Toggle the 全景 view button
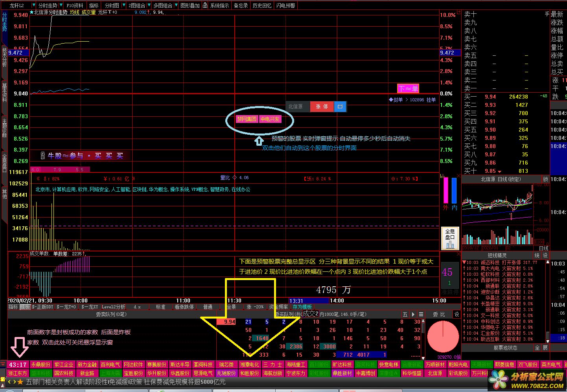The width and height of the screenshot is (567, 392). 231,307
